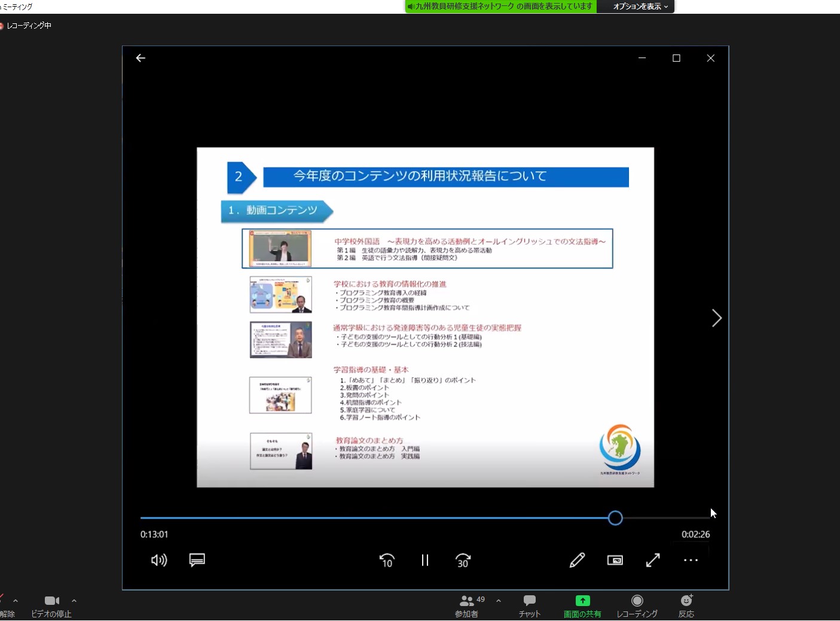The height and width of the screenshot is (621, 840).
Task: Pause the video playback
Action: pyautogui.click(x=425, y=561)
